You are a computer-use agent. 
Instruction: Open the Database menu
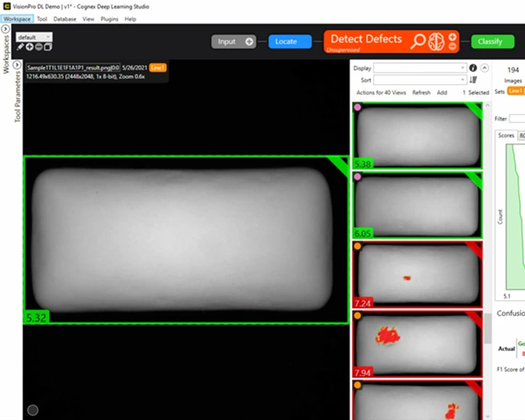pyautogui.click(x=65, y=19)
